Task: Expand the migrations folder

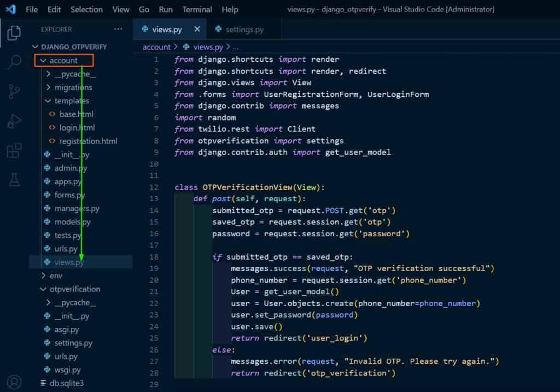Action: 48,87
